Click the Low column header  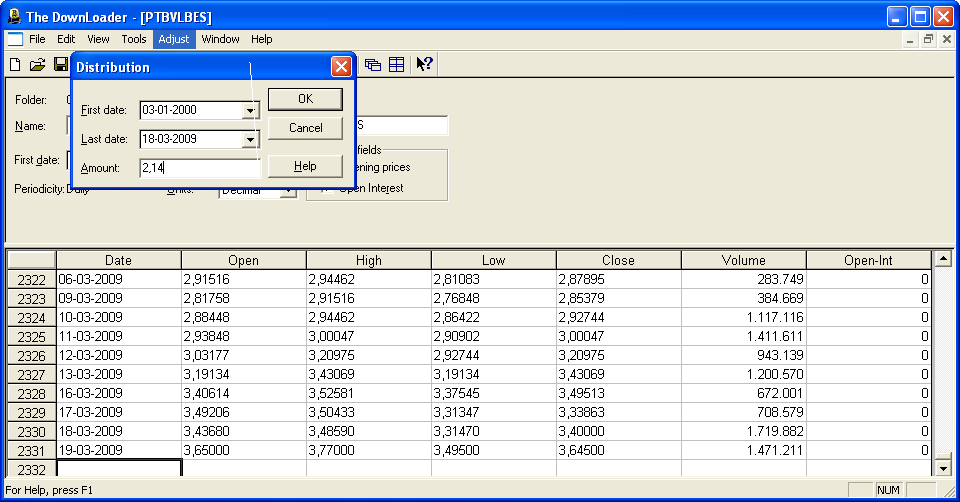point(493,260)
